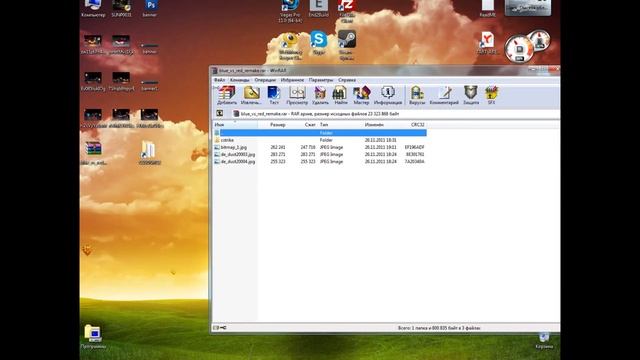
Task: Click the SFX toolbar icon
Action: [x=491, y=96]
